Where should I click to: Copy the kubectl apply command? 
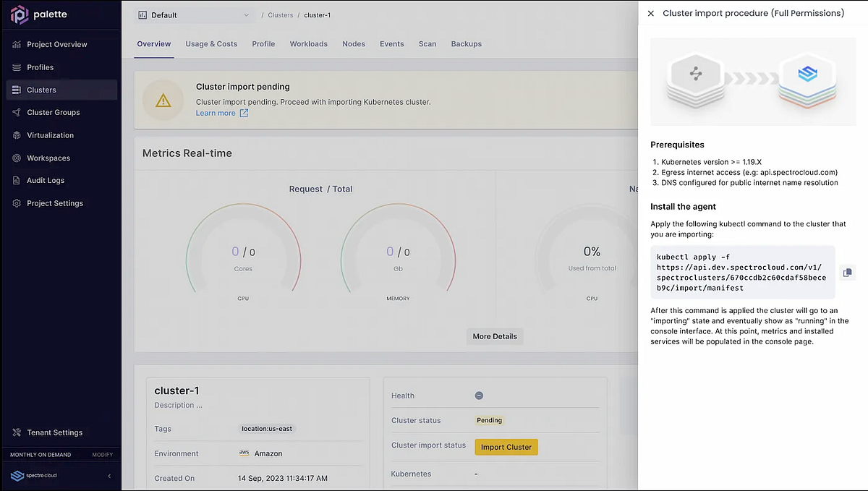coord(847,273)
